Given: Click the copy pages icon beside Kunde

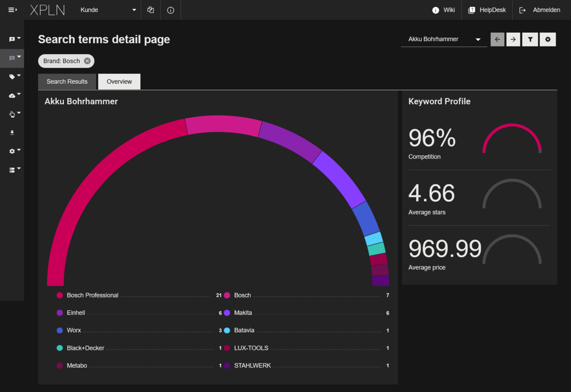Looking at the screenshot, I should point(151,10).
